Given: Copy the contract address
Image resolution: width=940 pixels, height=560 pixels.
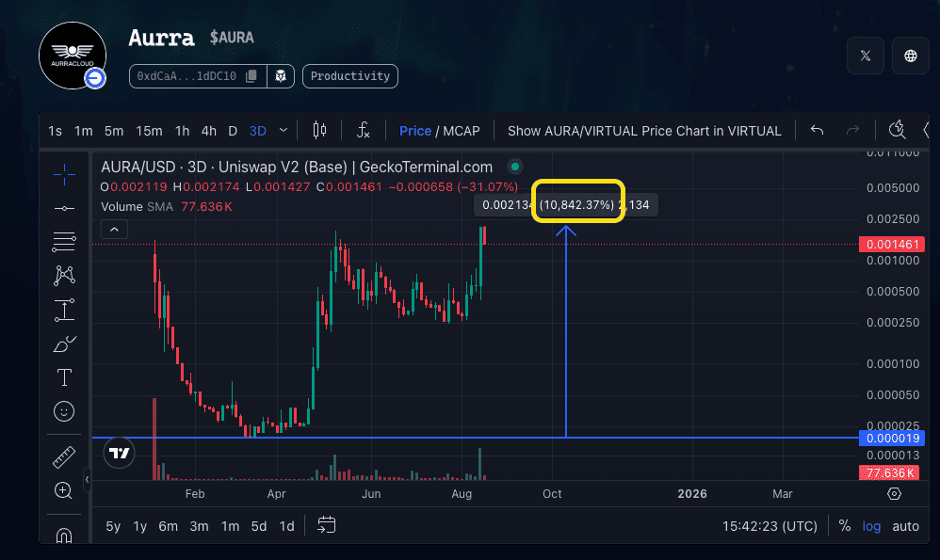Looking at the screenshot, I should click(251, 76).
